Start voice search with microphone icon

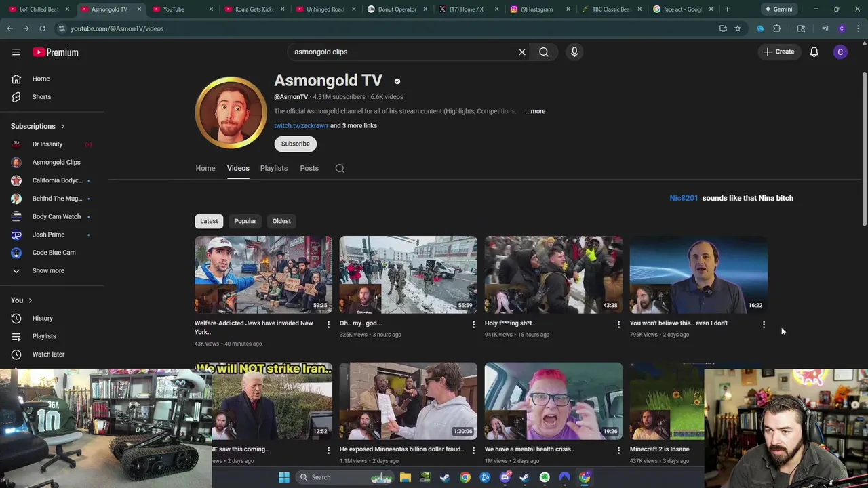coord(574,52)
